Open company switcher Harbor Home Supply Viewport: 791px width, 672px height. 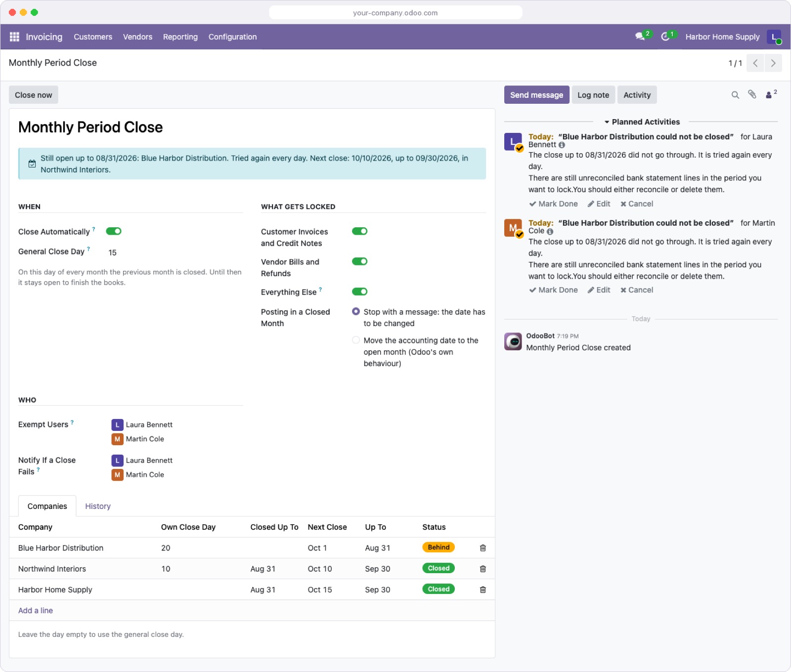tap(722, 37)
